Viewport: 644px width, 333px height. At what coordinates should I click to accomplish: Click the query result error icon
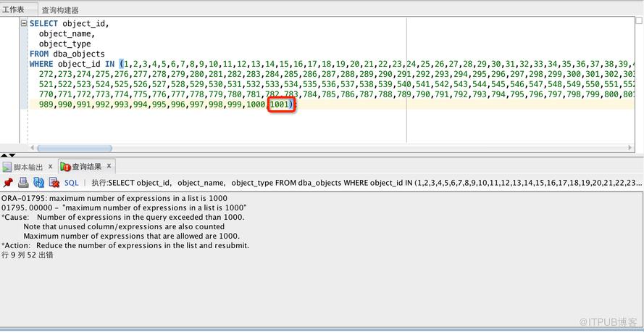click(x=66, y=167)
